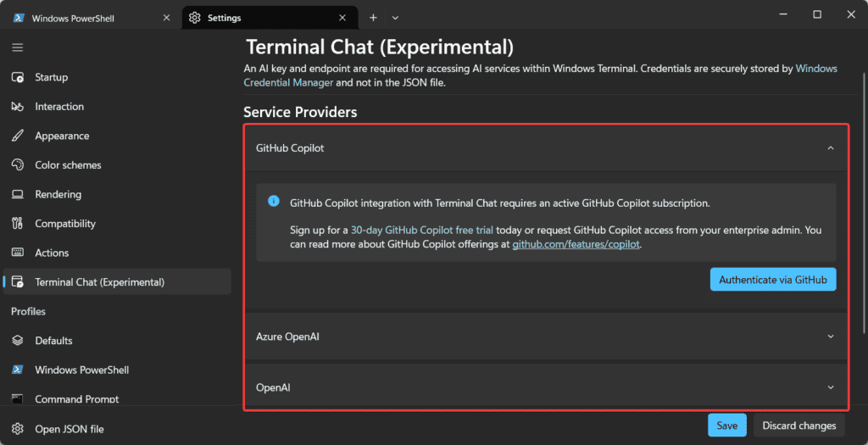Save the settings changes
This screenshot has height=445, width=868.
726,425
